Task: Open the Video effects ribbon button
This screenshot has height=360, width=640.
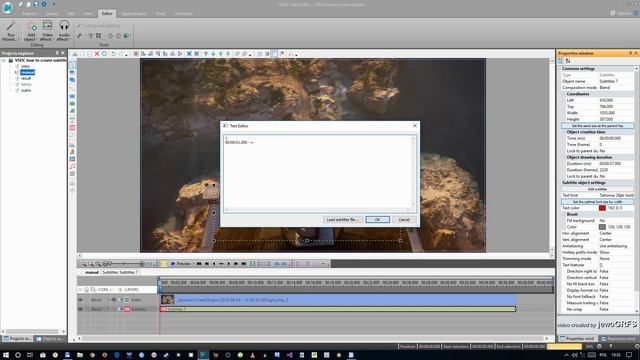Action: [47, 31]
